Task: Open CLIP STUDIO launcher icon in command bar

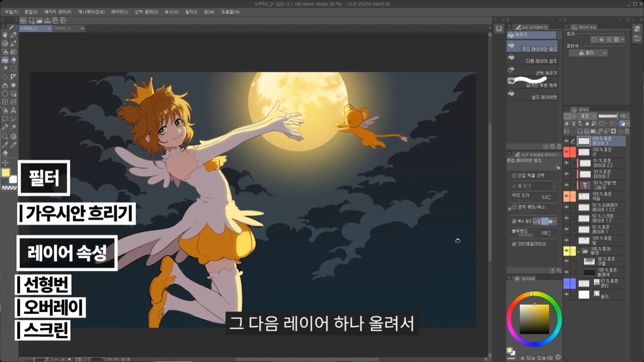Action: click(23, 21)
